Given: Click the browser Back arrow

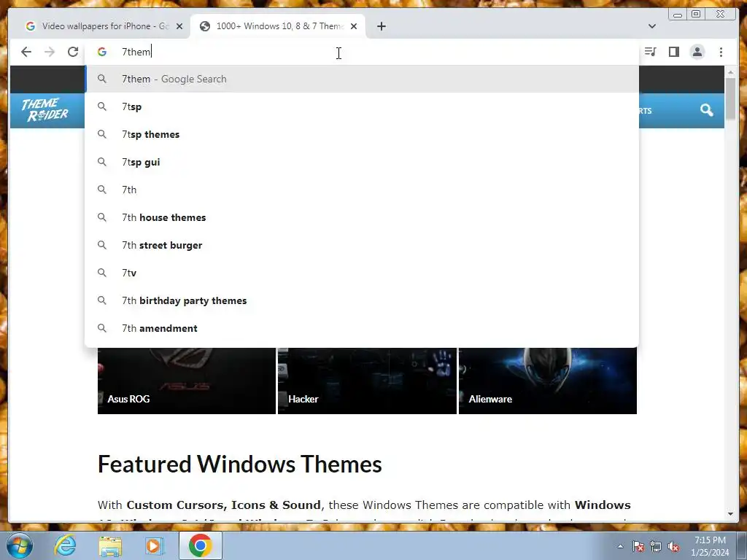Looking at the screenshot, I should click(26, 52).
